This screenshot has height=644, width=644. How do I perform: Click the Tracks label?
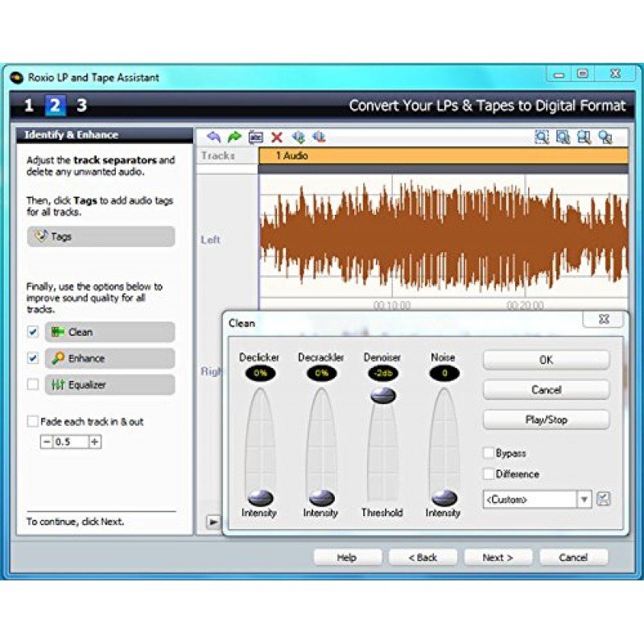coord(218,155)
